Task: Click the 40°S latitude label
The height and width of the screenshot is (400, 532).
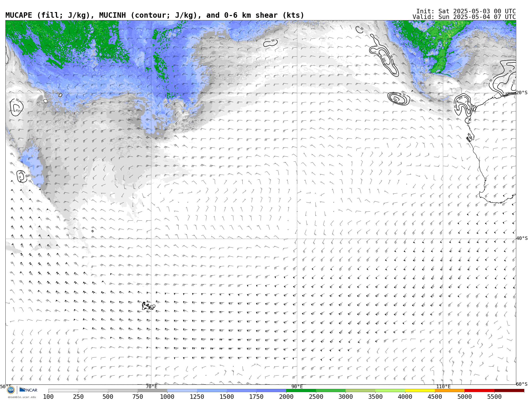Action: coord(522,238)
